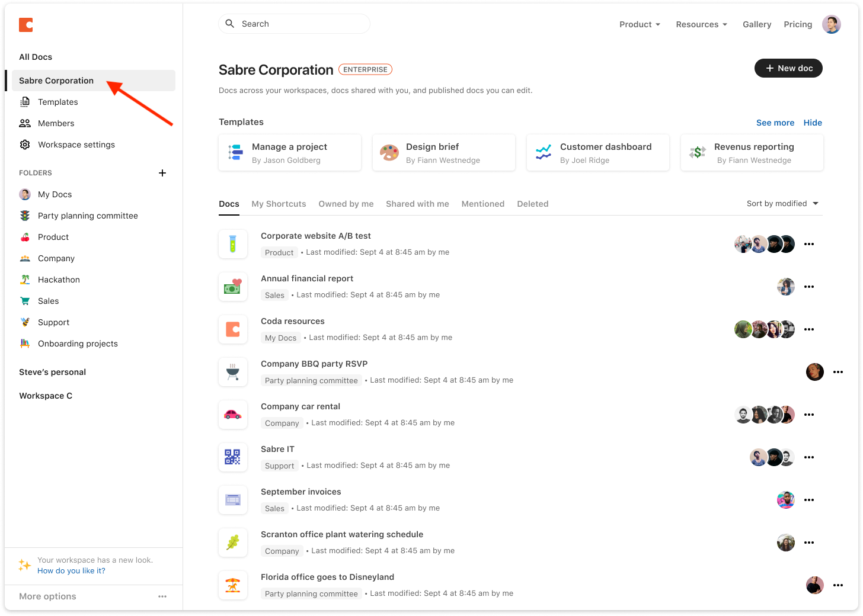Open more actions for Annual financial report
The width and height of the screenshot is (863, 616).
point(809,287)
